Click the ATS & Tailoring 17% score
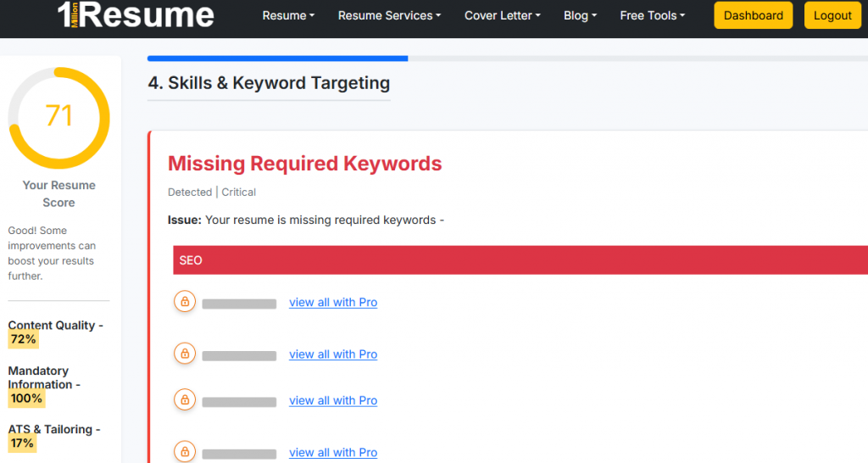Viewport: 868px width, 463px height. pos(22,443)
